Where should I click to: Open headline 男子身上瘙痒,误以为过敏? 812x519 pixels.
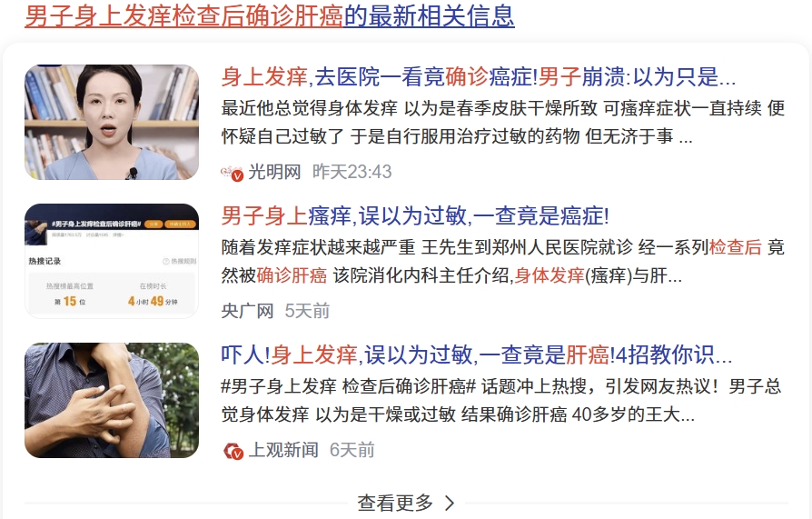415,216
